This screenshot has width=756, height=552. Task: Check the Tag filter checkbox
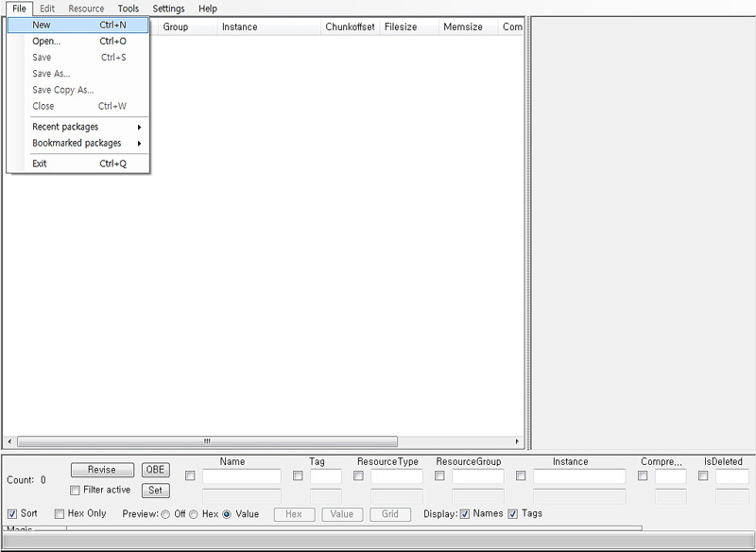pyautogui.click(x=298, y=476)
